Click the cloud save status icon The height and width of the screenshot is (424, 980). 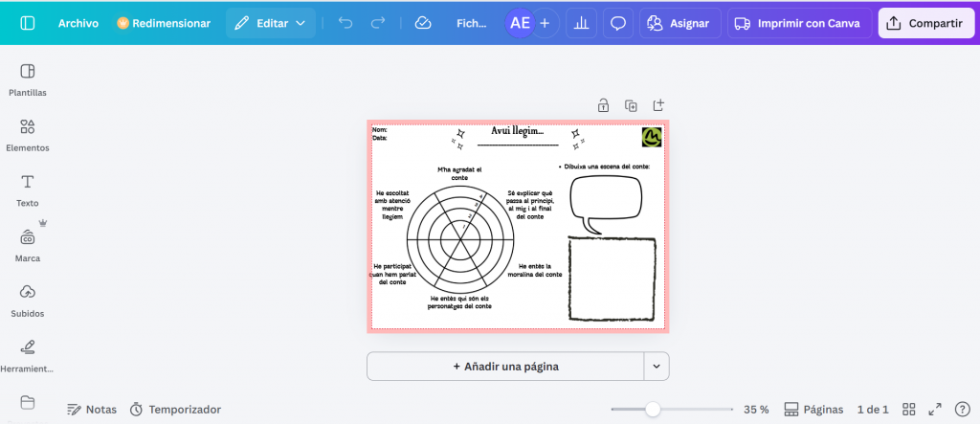pos(423,23)
